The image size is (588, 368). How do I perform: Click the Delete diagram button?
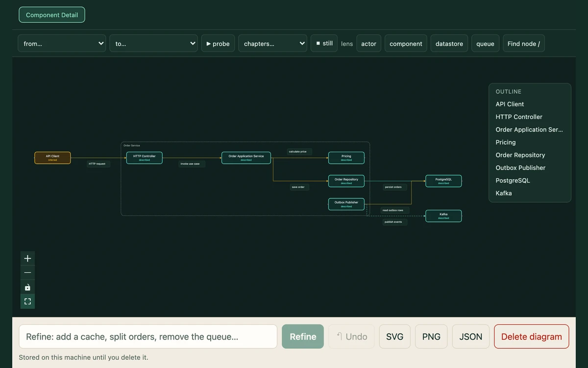pyautogui.click(x=532, y=337)
